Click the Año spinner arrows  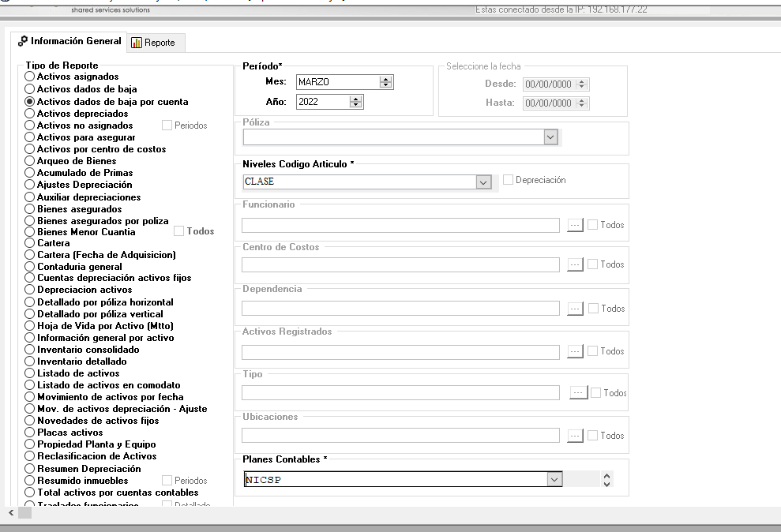[355, 102]
